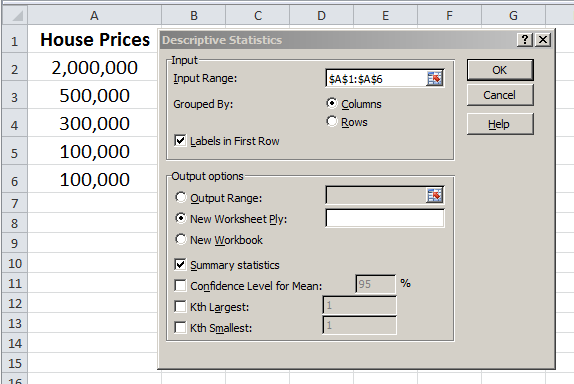Enable Kth Smallest checkbox
Screen dimensions: 574x384
click(180, 327)
